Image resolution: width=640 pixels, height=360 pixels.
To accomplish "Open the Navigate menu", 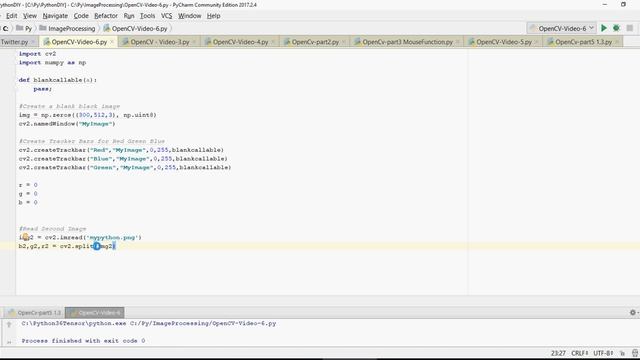I will click(x=55, y=16).
